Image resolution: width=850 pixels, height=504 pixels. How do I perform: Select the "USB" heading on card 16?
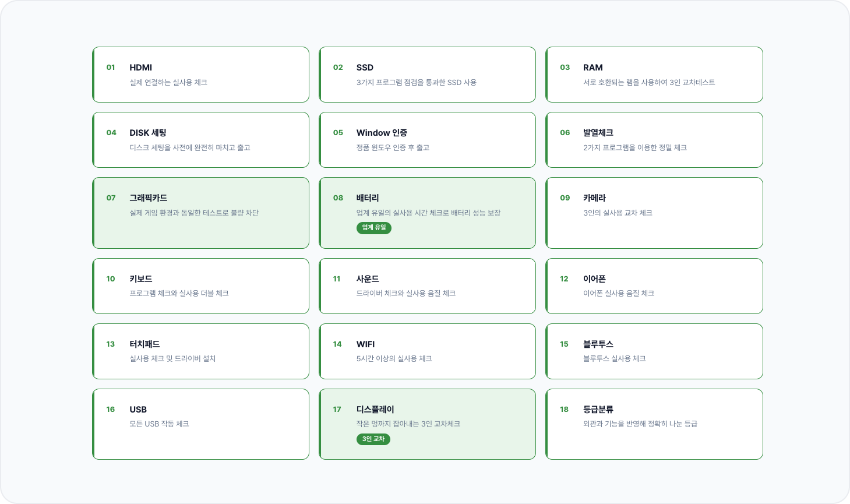coord(138,410)
